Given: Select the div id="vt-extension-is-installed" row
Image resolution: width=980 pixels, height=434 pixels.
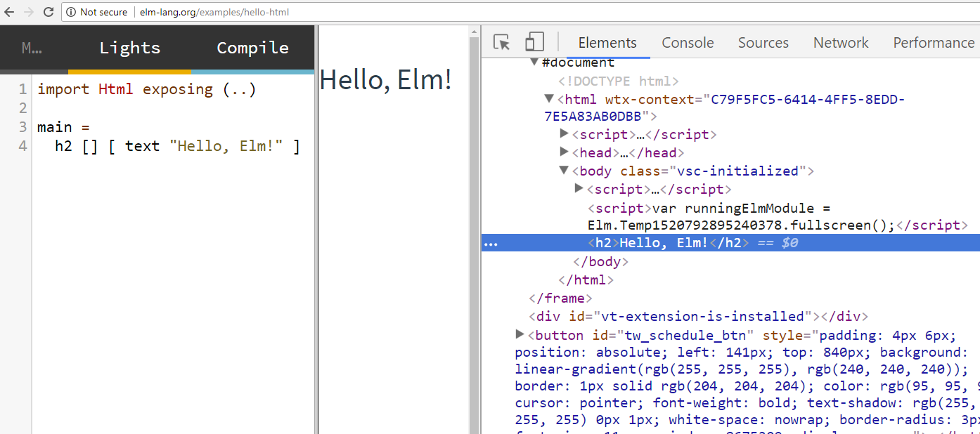Looking at the screenshot, I should 699,317.
